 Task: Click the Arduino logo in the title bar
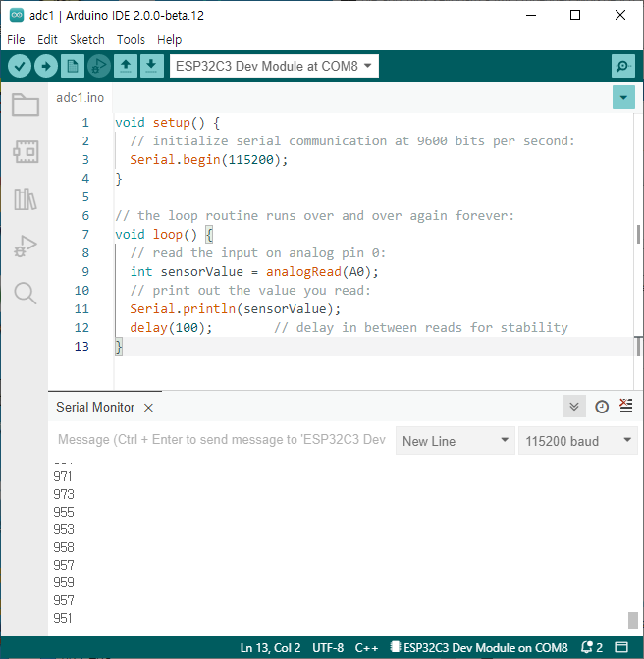coord(17,15)
